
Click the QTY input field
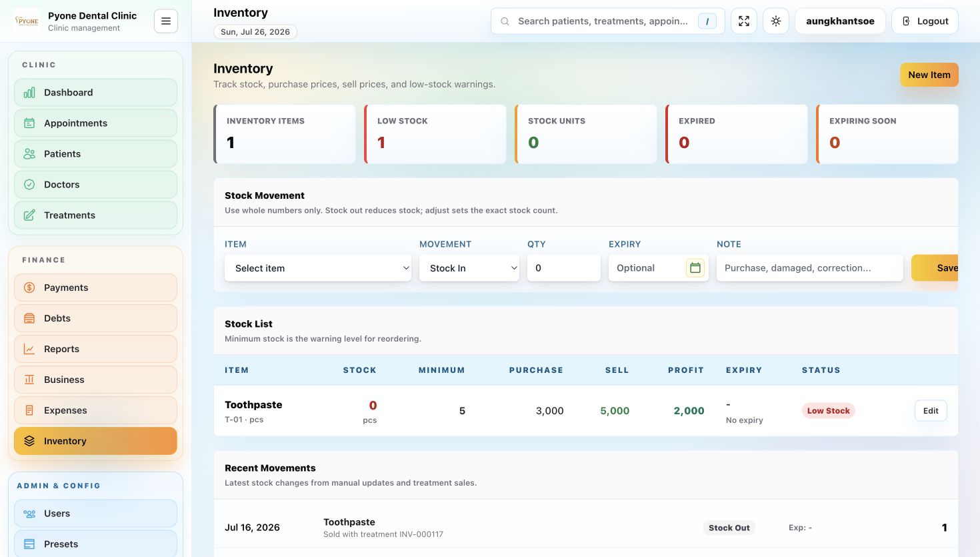pyautogui.click(x=564, y=268)
